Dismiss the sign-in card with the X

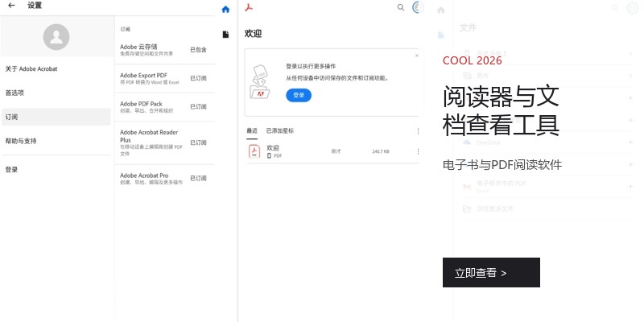tap(417, 56)
